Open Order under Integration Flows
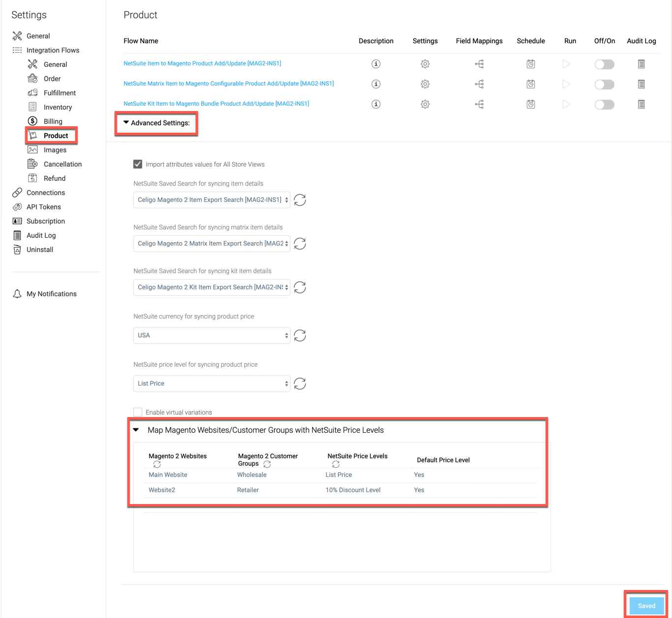The height and width of the screenshot is (618, 672). click(x=44, y=79)
